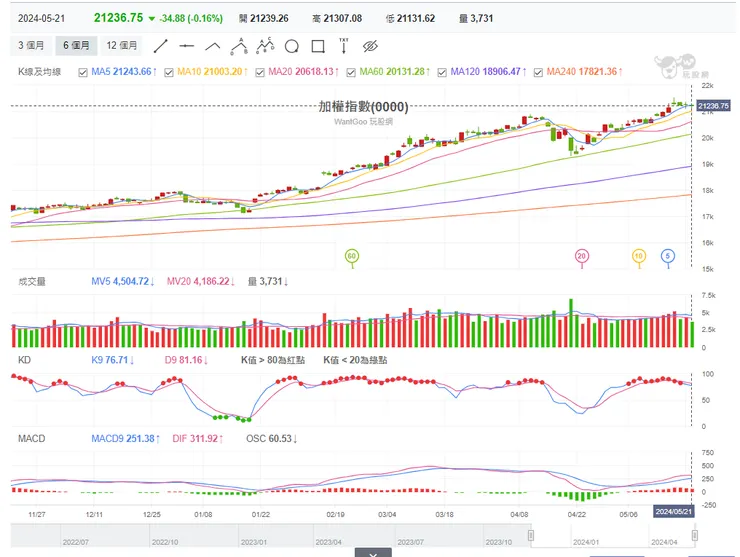Select the angle line drawing tool
Viewport: 740px width, 557px height.
212,46
